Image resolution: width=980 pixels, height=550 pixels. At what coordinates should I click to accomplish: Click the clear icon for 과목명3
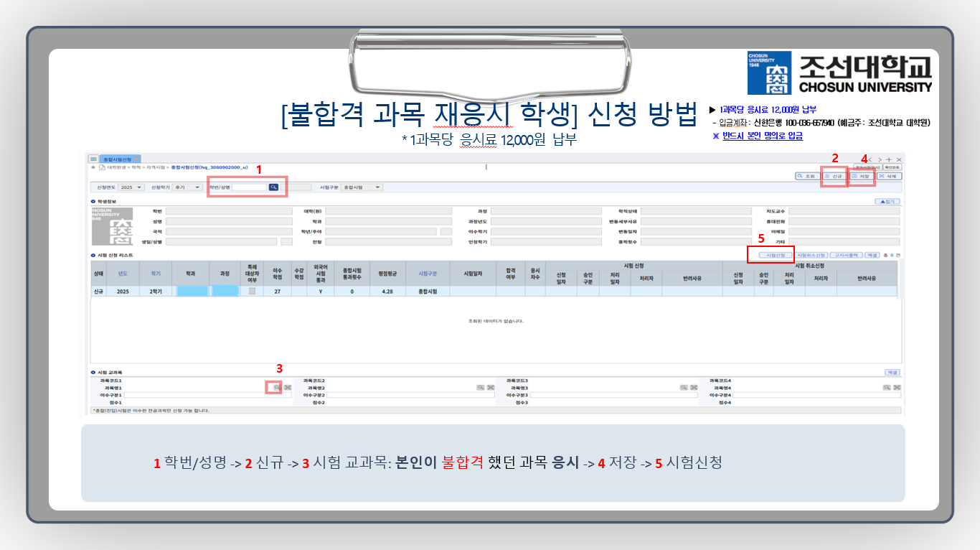tap(694, 388)
